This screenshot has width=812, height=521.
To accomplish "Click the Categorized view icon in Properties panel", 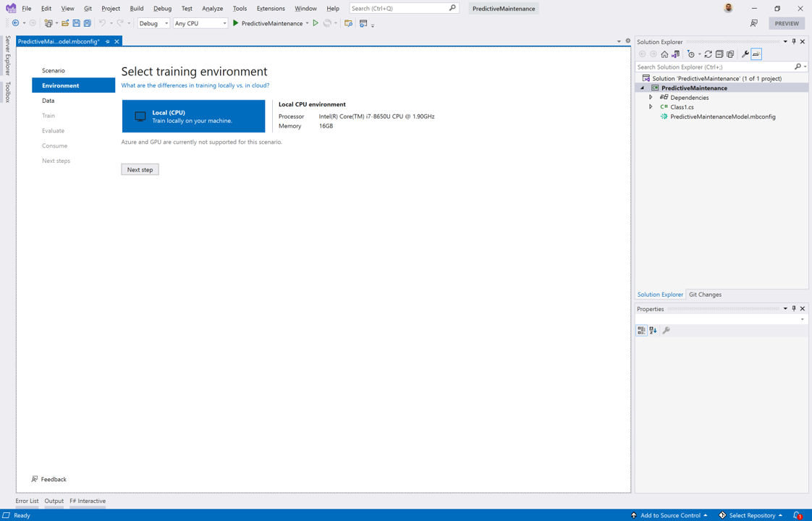I will (x=642, y=330).
